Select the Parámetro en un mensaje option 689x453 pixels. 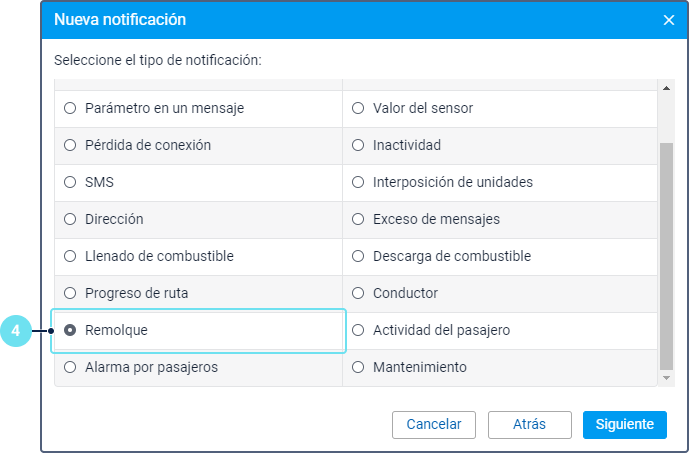click(70, 108)
